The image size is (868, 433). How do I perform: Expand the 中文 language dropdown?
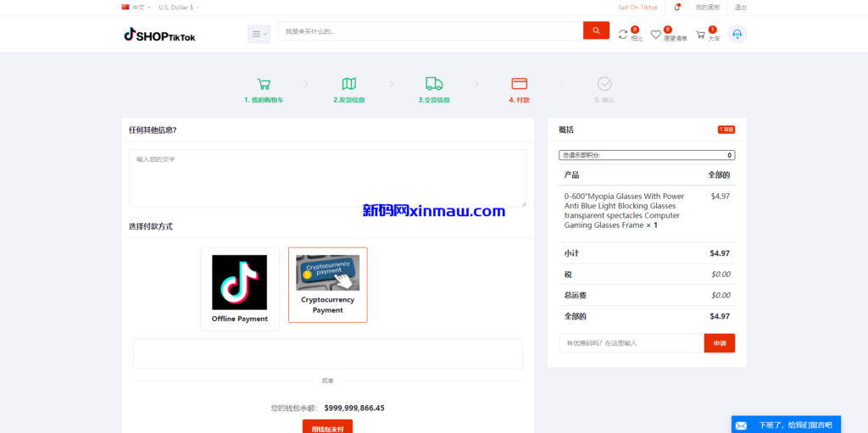[142, 7]
